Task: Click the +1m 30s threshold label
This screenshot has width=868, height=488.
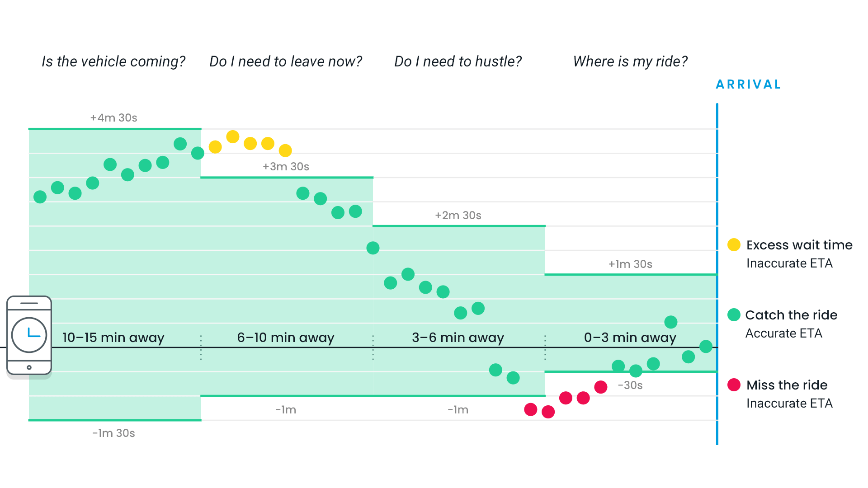Action: 630,264
